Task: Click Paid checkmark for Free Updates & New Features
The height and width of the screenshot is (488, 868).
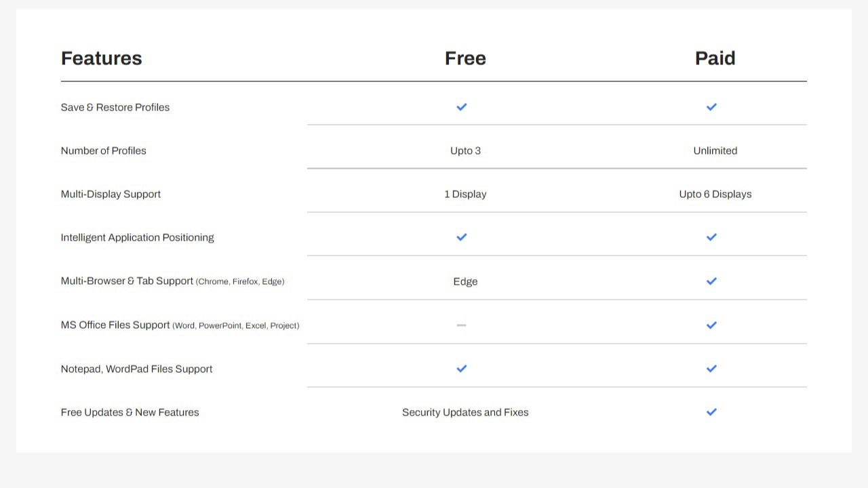Action: (711, 412)
